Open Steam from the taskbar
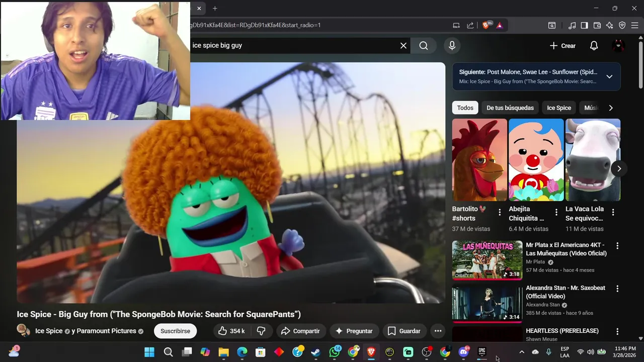 [x=315, y=352]
